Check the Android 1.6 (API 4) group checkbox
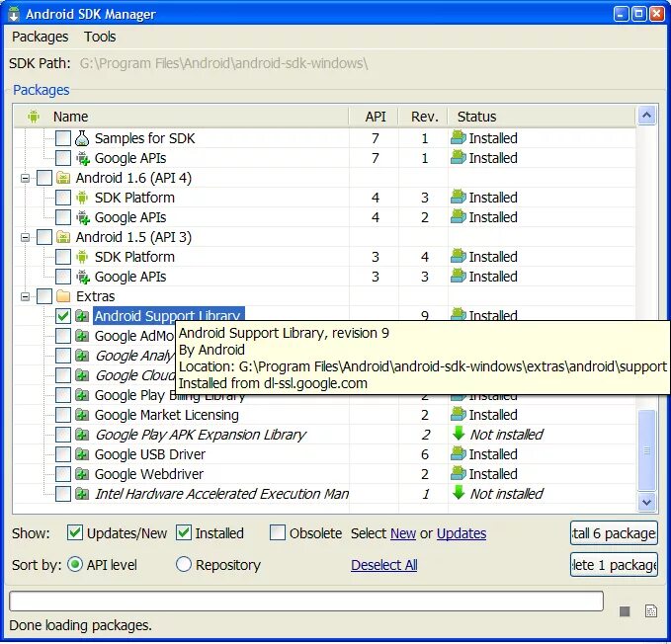 click(x=44, y=178)
